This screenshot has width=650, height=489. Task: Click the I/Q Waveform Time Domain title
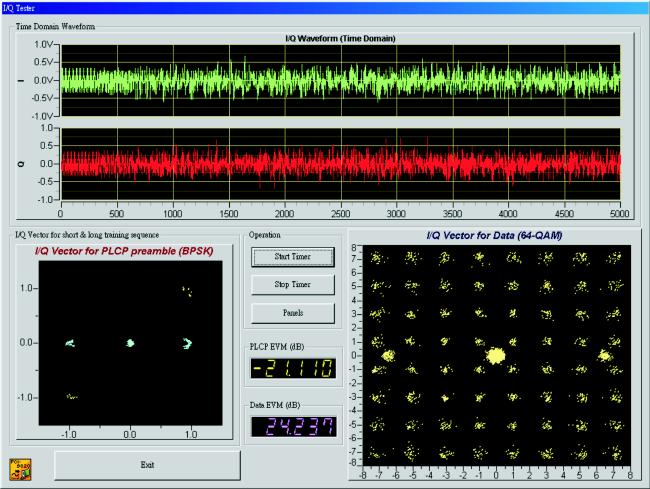point(340,39)
